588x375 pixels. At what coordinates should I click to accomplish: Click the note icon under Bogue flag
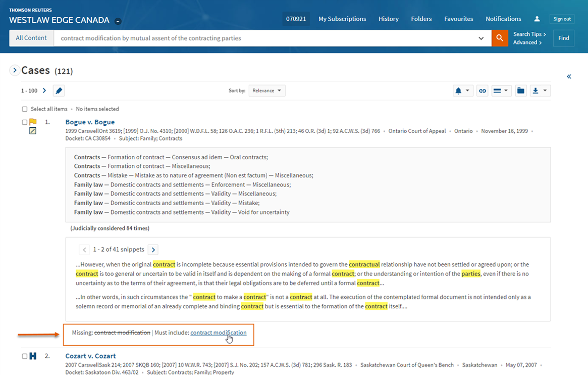click(33, 130)
